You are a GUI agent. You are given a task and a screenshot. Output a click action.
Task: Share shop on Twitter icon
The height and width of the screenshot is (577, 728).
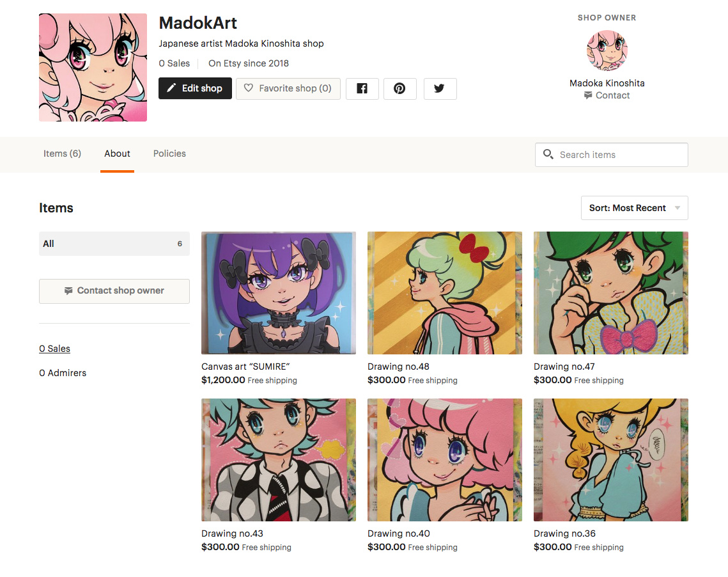[440, 88]
